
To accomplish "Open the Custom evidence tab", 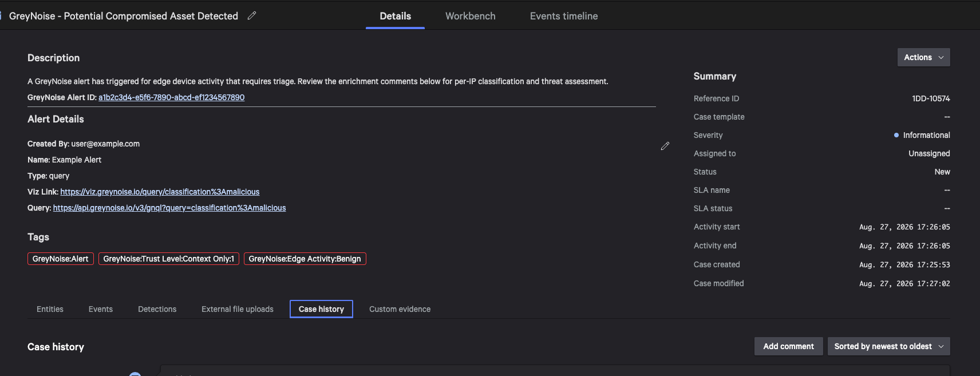I will [x=400, y=309].
